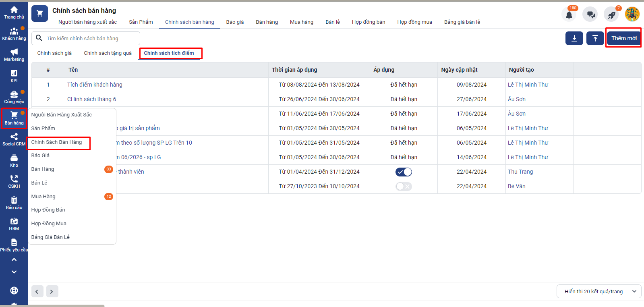This screenshot has width=644, height=307.
Task: Open the CSKH sidebar module
Action: pyautogui.click(x=14, y=181)
